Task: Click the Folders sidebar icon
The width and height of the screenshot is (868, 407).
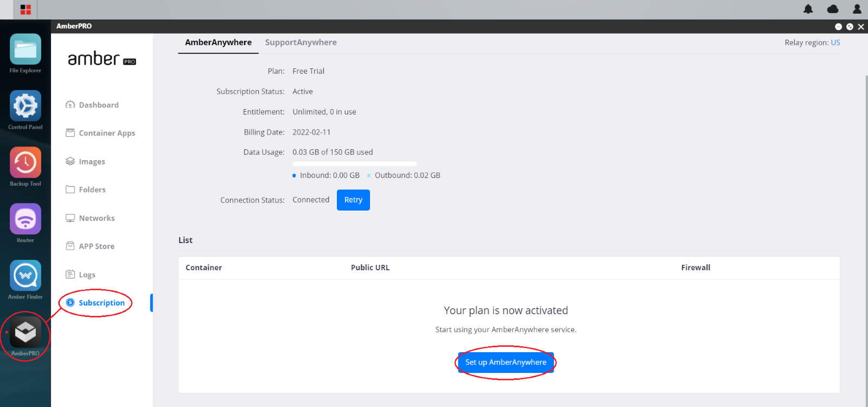Action: (71, 189)
